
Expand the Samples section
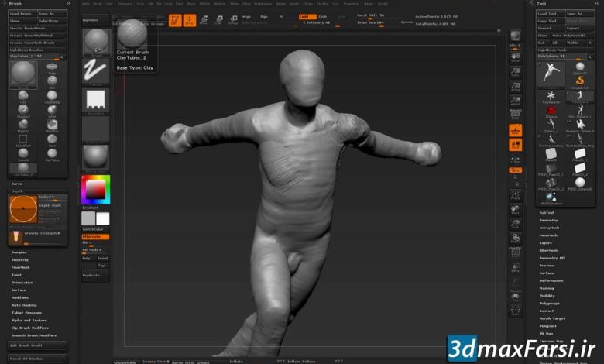pos(19,252)
